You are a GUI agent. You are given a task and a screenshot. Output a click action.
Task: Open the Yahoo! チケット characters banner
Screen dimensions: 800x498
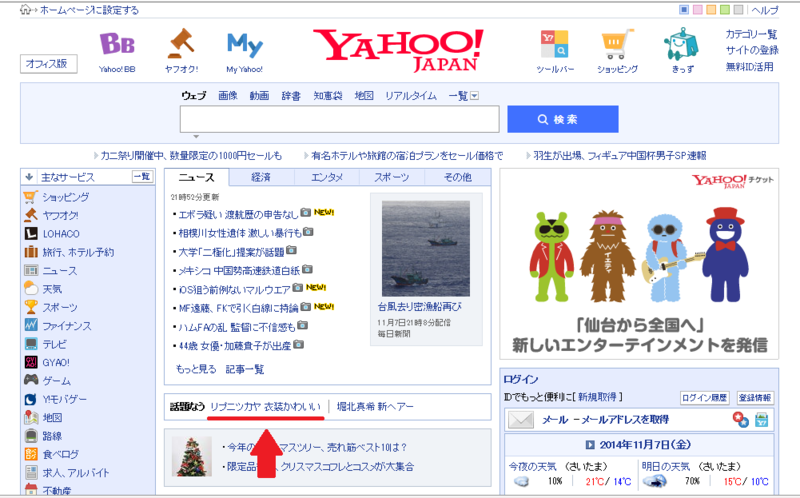coord(639,264)
